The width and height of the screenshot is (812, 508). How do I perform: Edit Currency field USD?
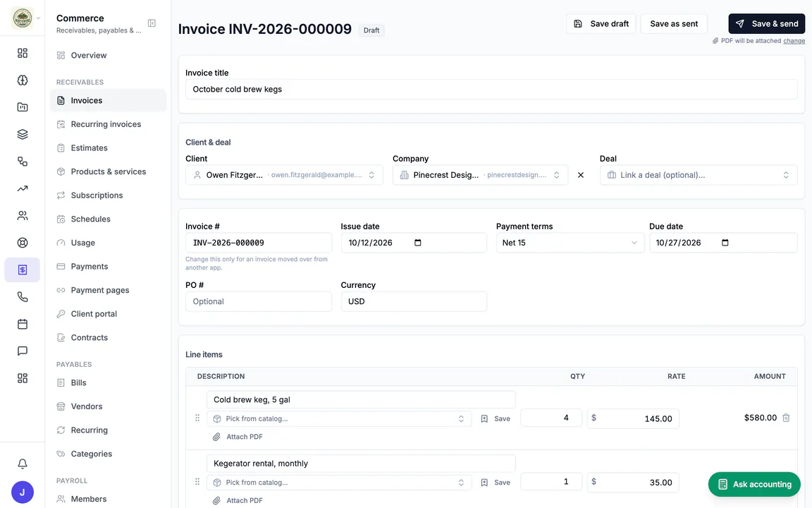414,301
